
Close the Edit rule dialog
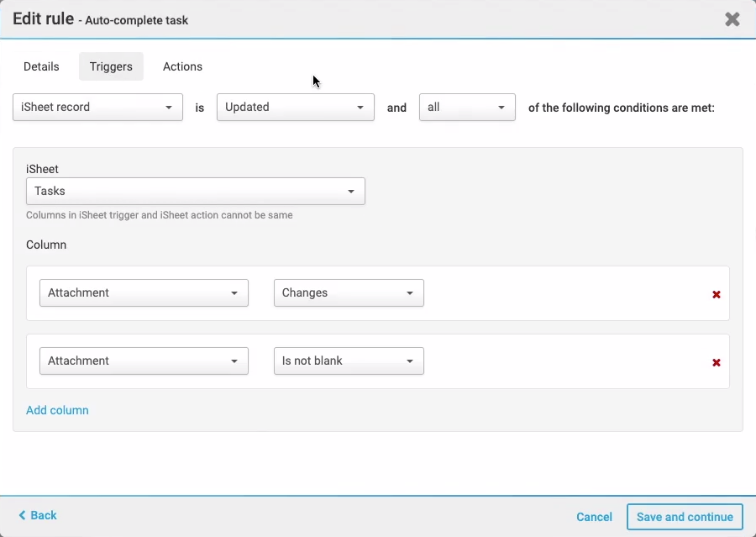[732, 19]
